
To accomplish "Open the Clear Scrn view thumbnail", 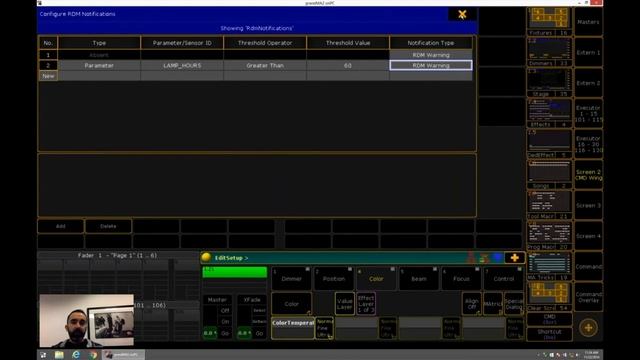I will (x=549, y=297).
